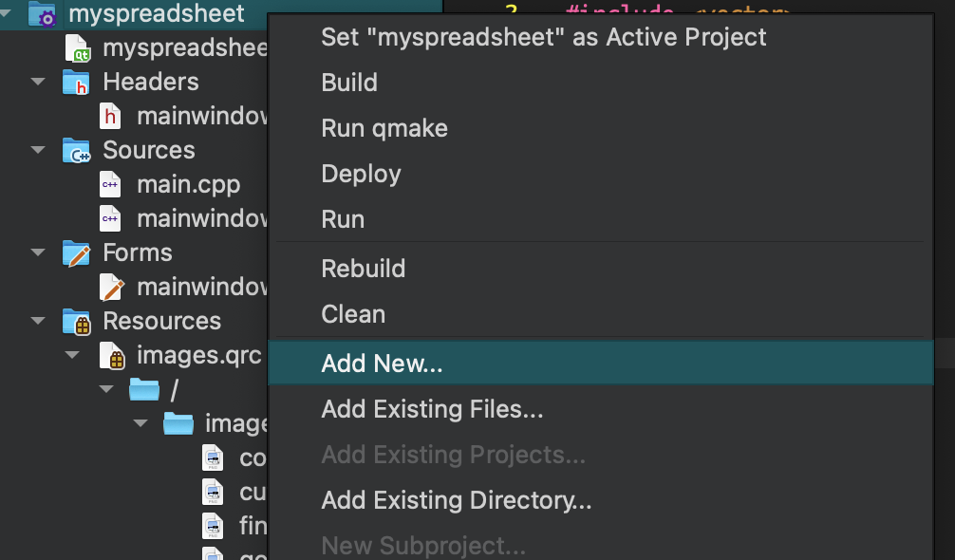Image resolution: width=955 pixels, height=560 pixels.
Task: Select the images.qrc resource file icon
Action: coord(112,356)
